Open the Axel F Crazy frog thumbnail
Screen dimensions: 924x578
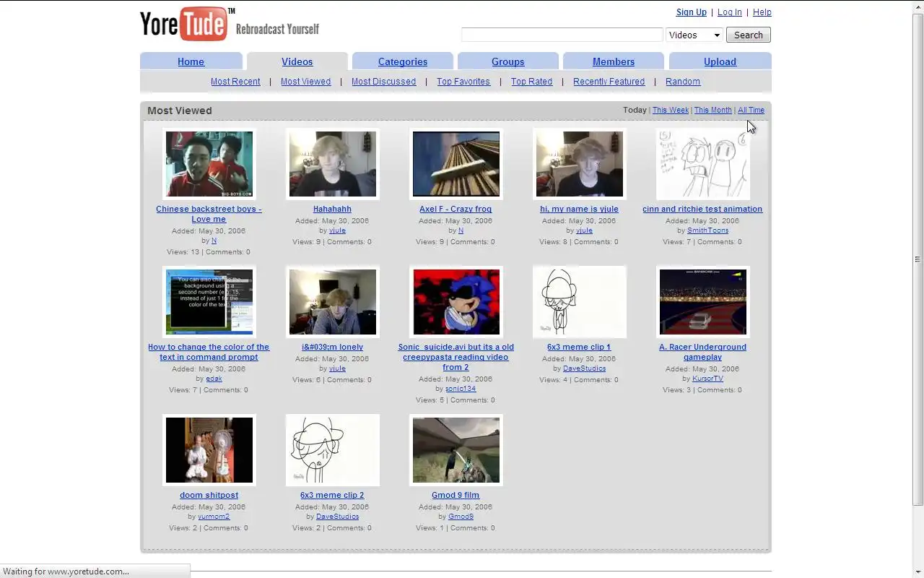[x=456, y=164]
